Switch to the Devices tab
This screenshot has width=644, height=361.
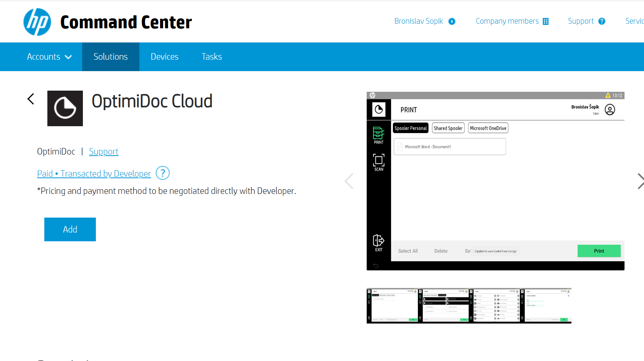click(165, 57)
